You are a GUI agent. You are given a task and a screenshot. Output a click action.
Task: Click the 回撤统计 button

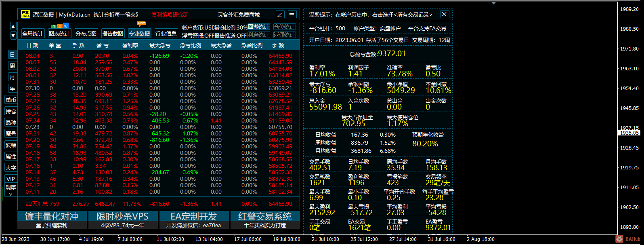258,27
